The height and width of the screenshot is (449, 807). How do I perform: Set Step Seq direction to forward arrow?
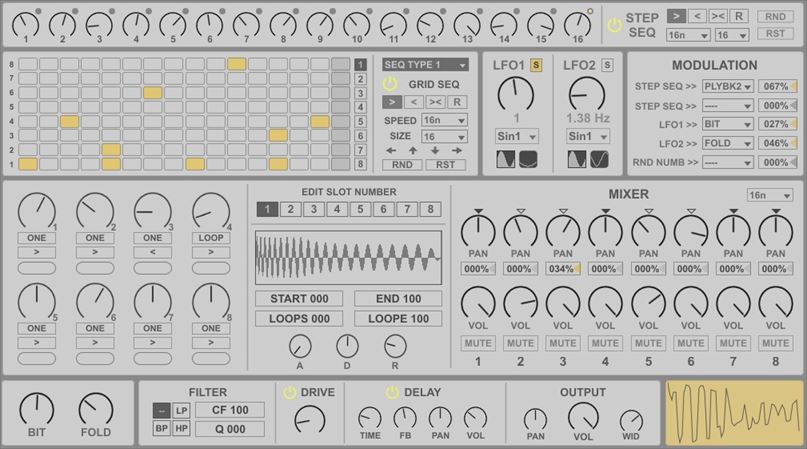[675, 16]
